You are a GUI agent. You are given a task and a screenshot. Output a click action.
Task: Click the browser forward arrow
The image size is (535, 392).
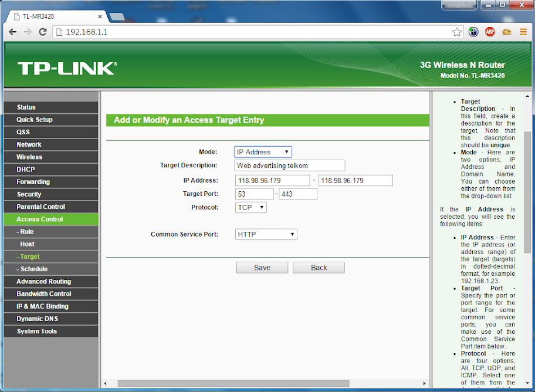[28, 32]
